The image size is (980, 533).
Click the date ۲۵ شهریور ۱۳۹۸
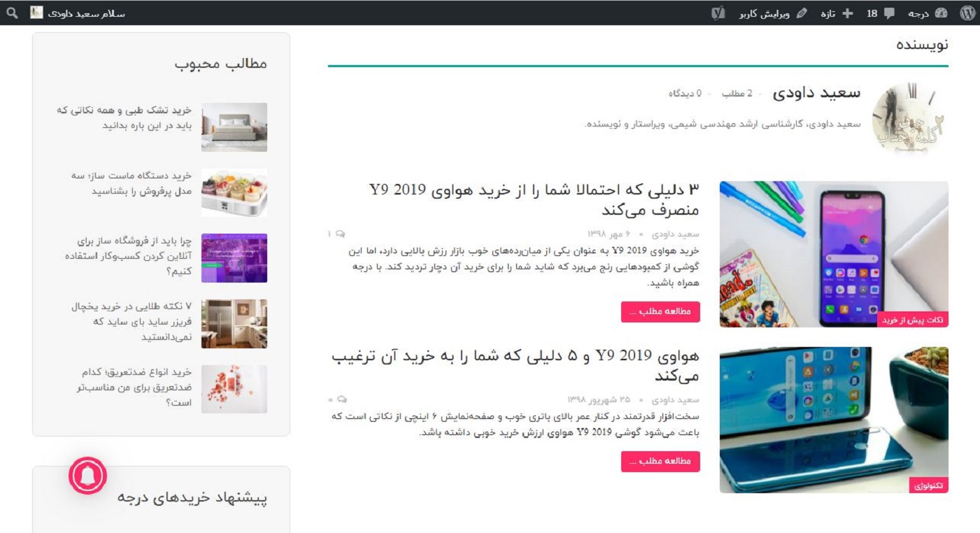[599, 399]
